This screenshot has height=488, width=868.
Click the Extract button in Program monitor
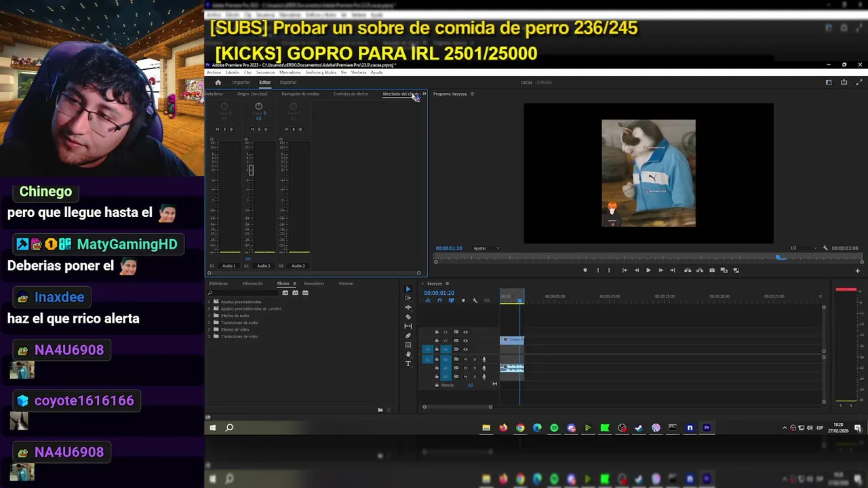coord(699,270)
